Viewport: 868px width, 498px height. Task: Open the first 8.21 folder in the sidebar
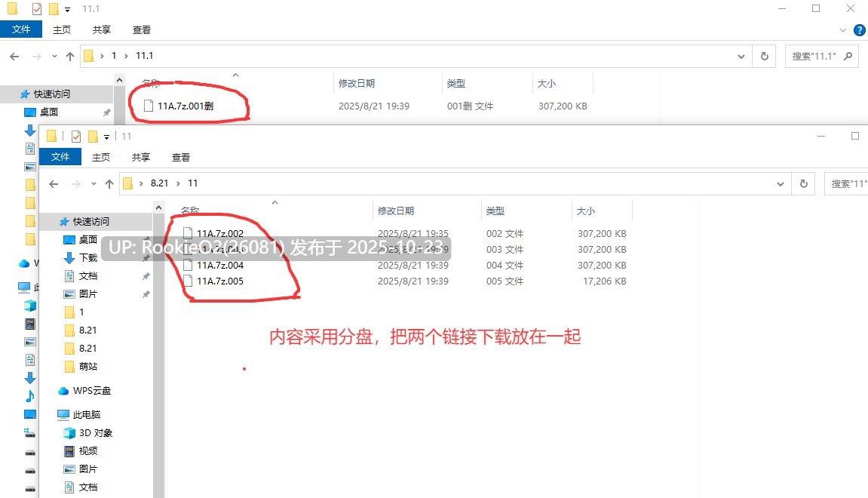click(87, 330)
